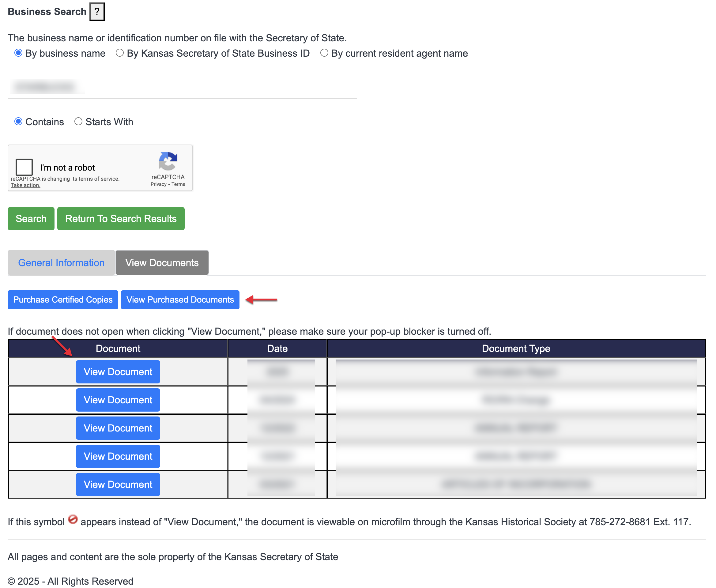
Task: Switch to the General Information tab
Action: click(x=61, y=263)
